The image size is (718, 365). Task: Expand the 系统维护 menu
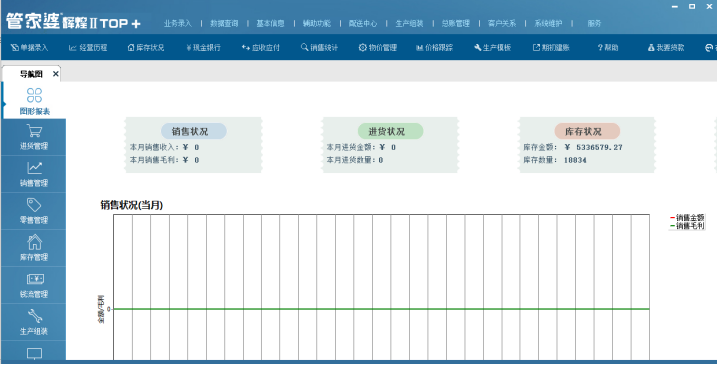point(548,23)
